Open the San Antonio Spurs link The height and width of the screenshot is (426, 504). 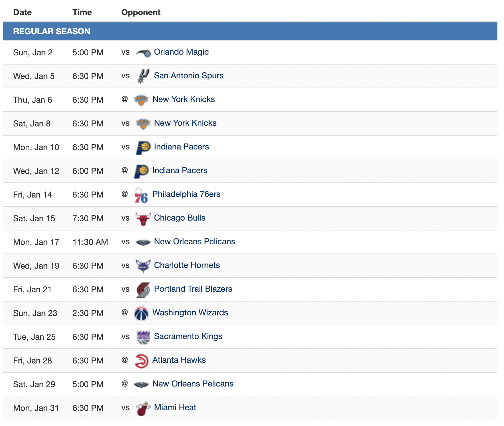pyautogui.click(x=189, y=76)
